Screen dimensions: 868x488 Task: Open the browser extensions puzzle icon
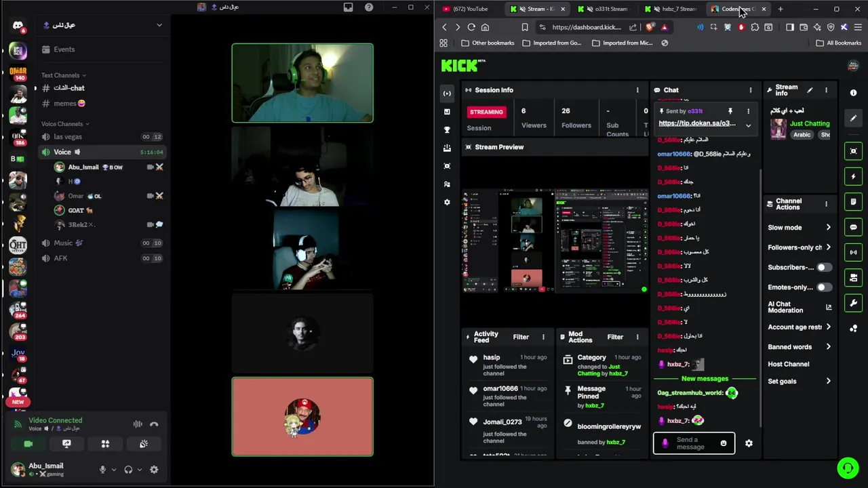pos(755,27)
